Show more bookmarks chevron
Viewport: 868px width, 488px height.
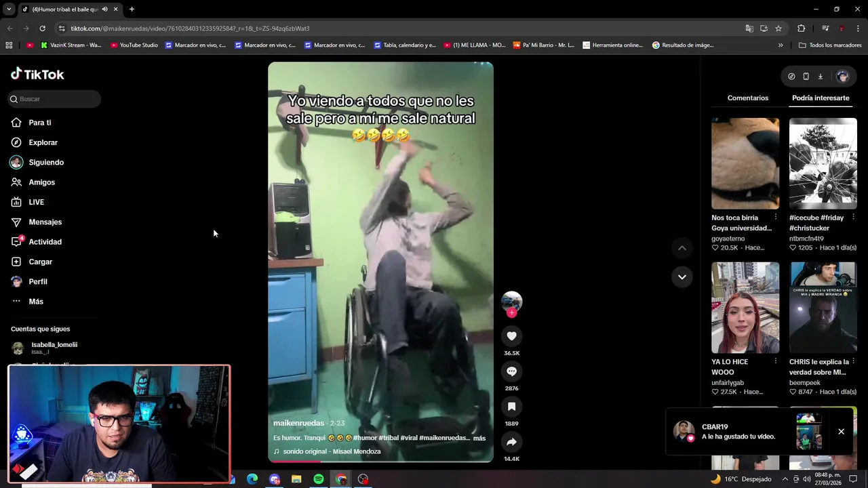[781, 45]
